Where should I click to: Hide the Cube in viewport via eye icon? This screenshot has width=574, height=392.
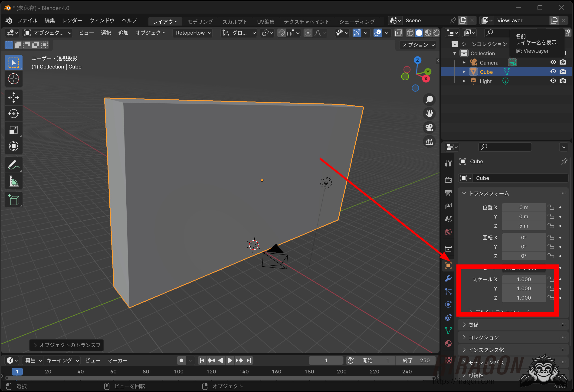click(553, 72)
